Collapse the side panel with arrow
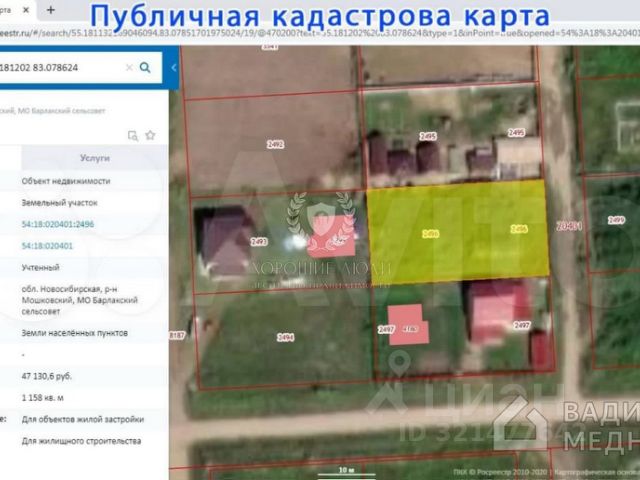Image resolution: width=640 pixels, height=480 pixels. click(173, 68)
